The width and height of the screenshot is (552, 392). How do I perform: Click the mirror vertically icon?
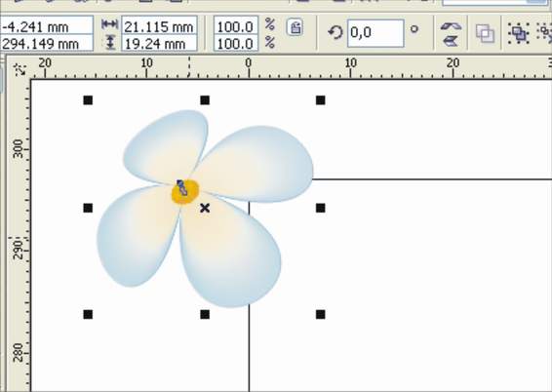(451, 41)
